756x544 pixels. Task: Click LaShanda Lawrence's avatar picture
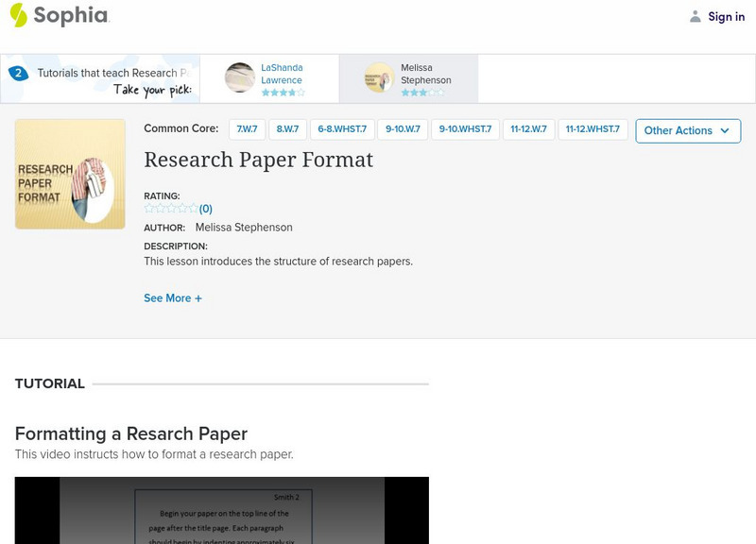[240, 78]
